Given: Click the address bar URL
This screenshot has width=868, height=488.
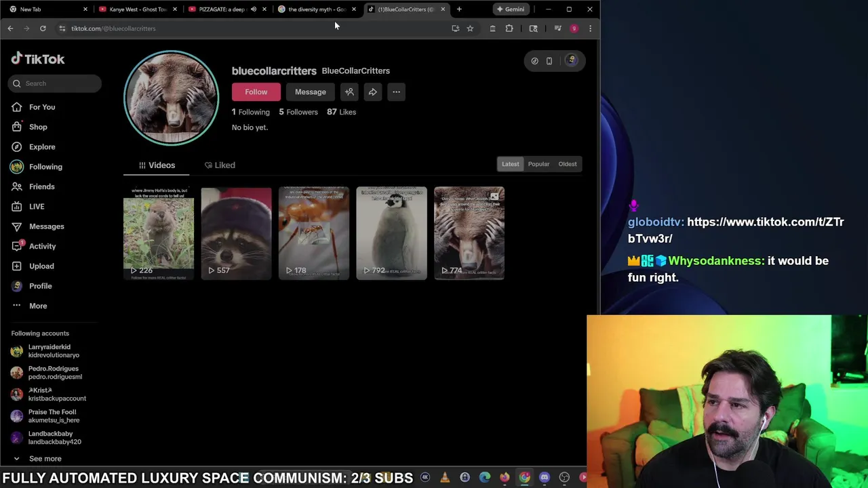Looking at the screenshot, I should click(113, 28).
